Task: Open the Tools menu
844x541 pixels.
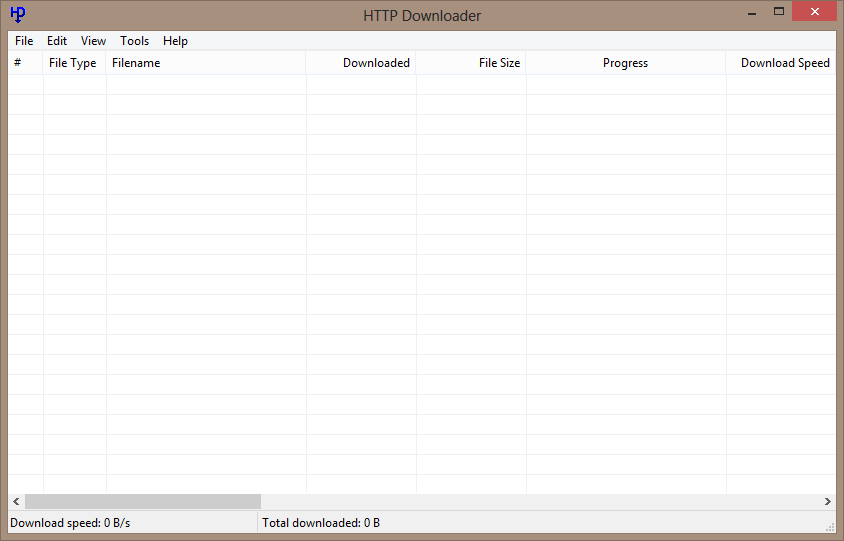Action: click(134, 41)
